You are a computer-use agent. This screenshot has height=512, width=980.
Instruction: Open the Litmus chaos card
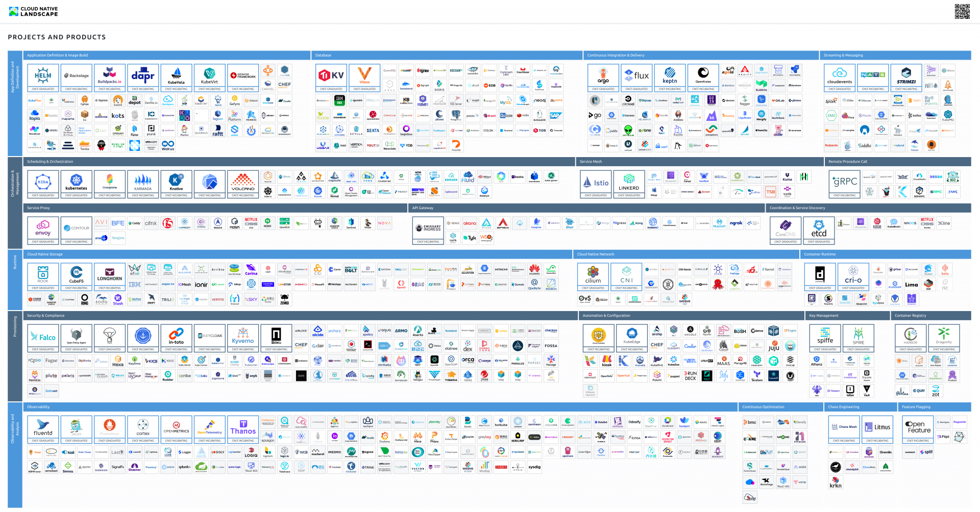(877, 429)
